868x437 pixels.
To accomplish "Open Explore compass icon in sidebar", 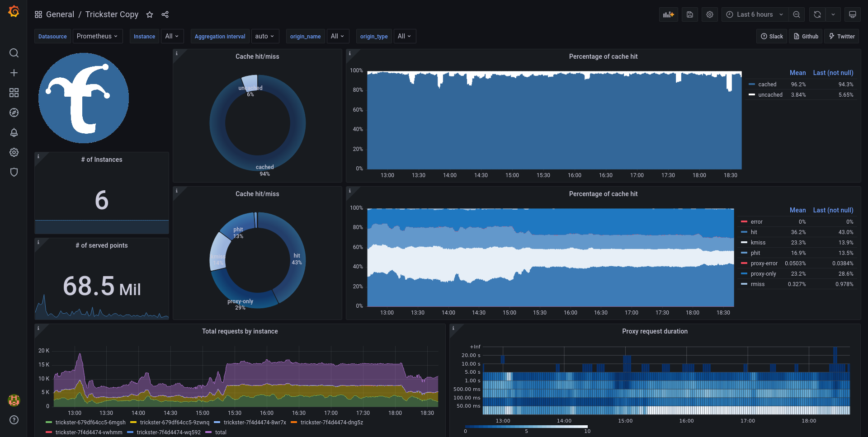I will [14, 113].
